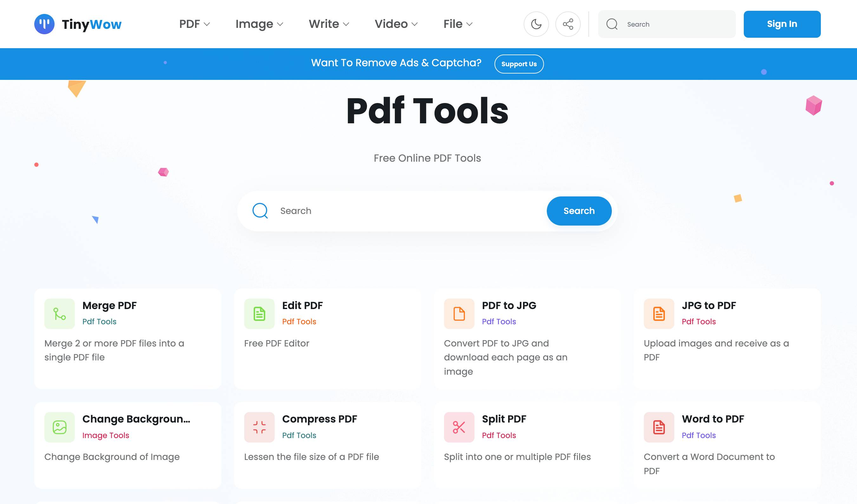The height and width of the screenshot is (504, 857).
Task: Expand the PDF dropdown menu
Action: point(194,24)
